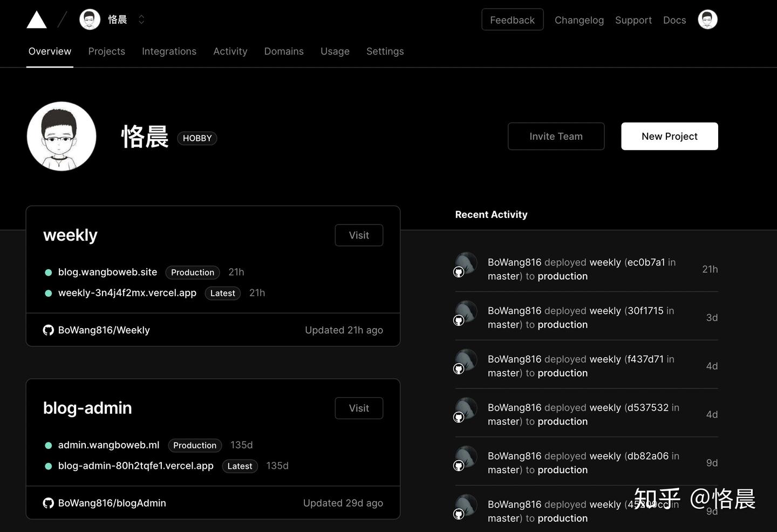Switch to the Projects tab

107,51
